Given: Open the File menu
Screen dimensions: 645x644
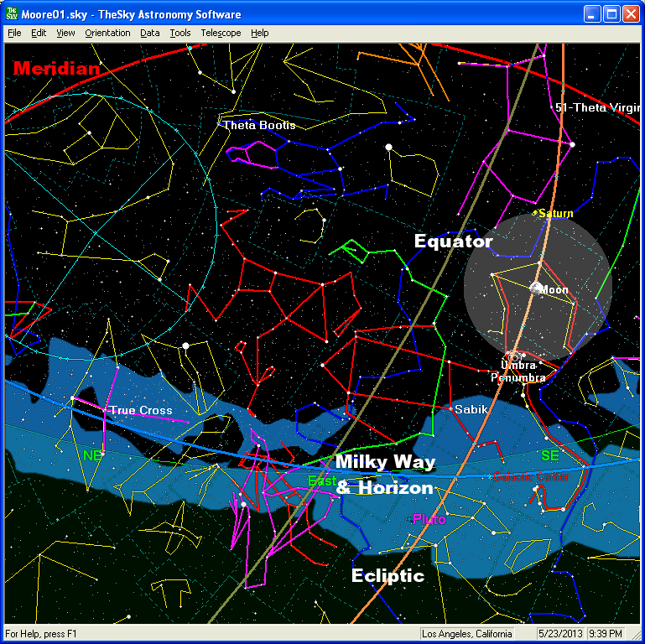Looking at the screenshot, I should [x=14, y=33].
